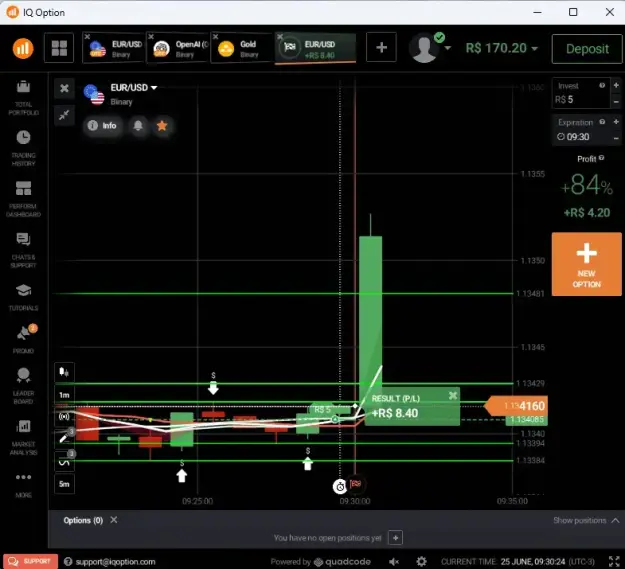Open settings with the gear icon
Screen dimensions: 625x569
tap(421, 561)
